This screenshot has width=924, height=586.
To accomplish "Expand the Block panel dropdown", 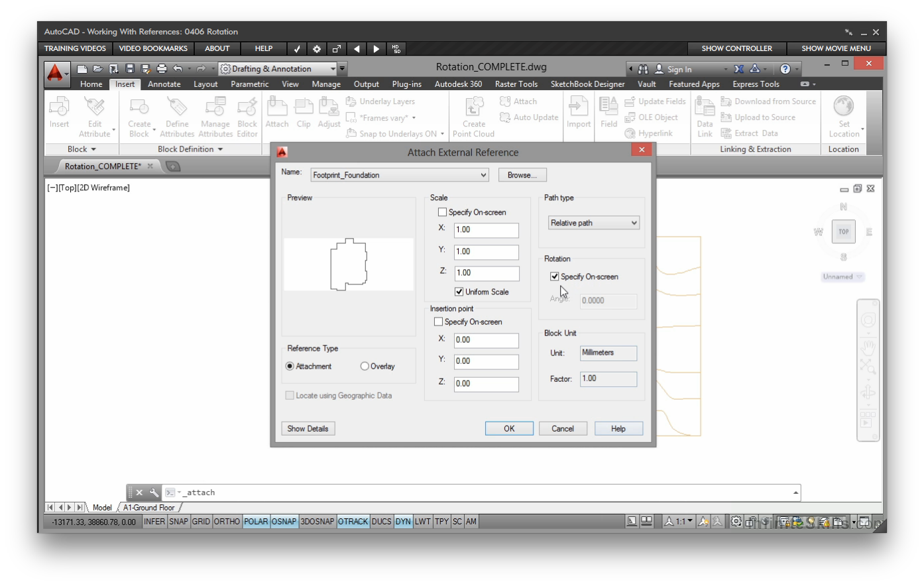I will pyautogui.click(x=82, y=149).
